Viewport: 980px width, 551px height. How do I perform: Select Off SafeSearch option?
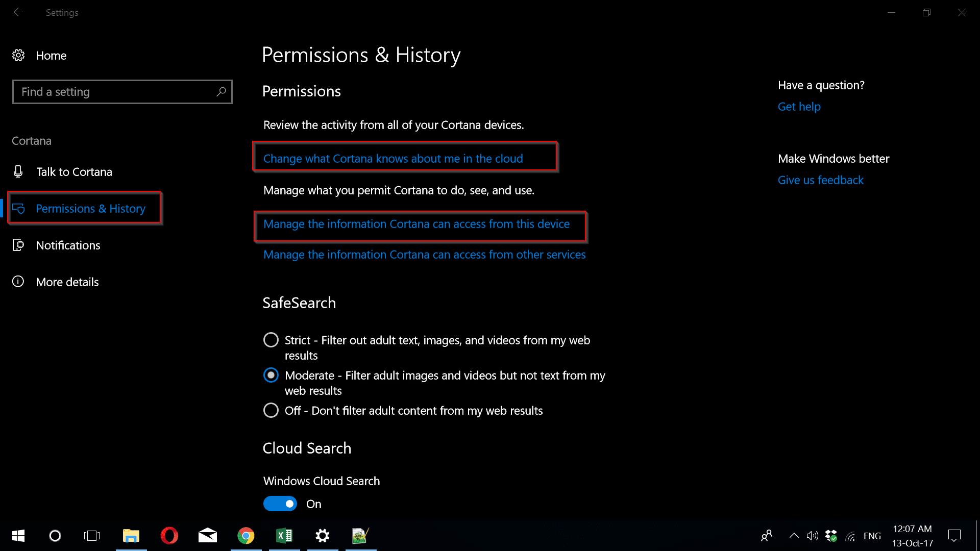pos(271,410)
